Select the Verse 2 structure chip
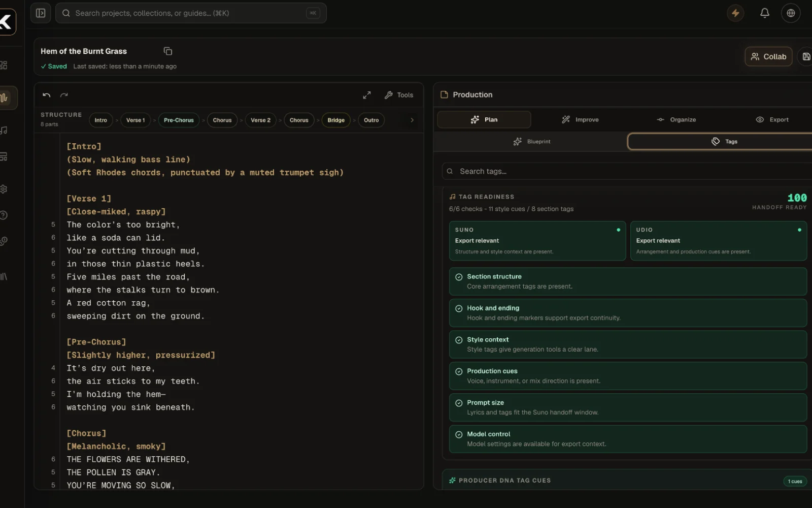The image size is (812, 508). [x=261, y=120]
